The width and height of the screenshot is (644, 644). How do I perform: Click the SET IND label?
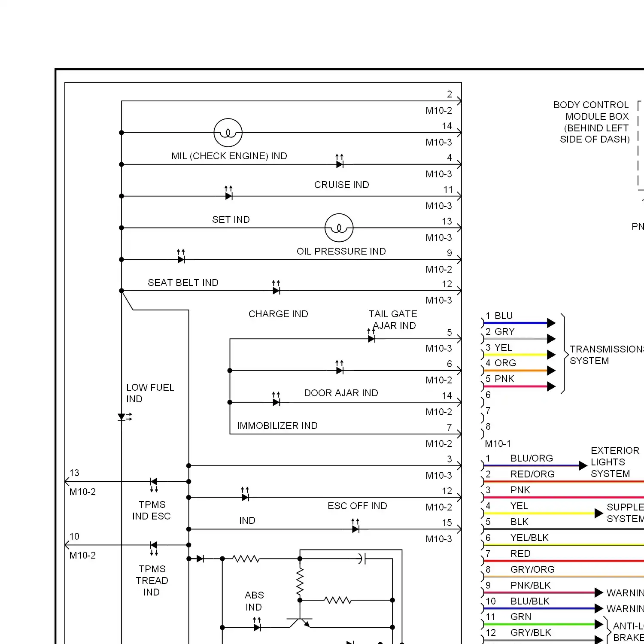pyautogui.click(x=231, y=219)
